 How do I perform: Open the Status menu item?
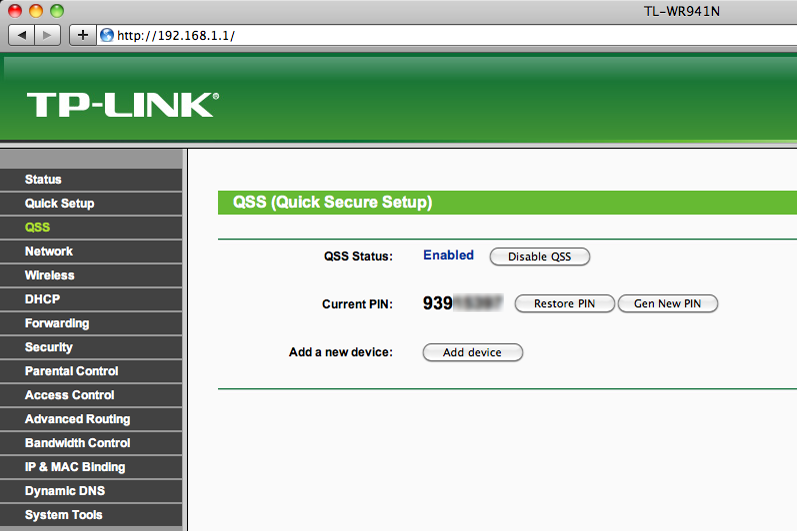click(x=43, y=180)
